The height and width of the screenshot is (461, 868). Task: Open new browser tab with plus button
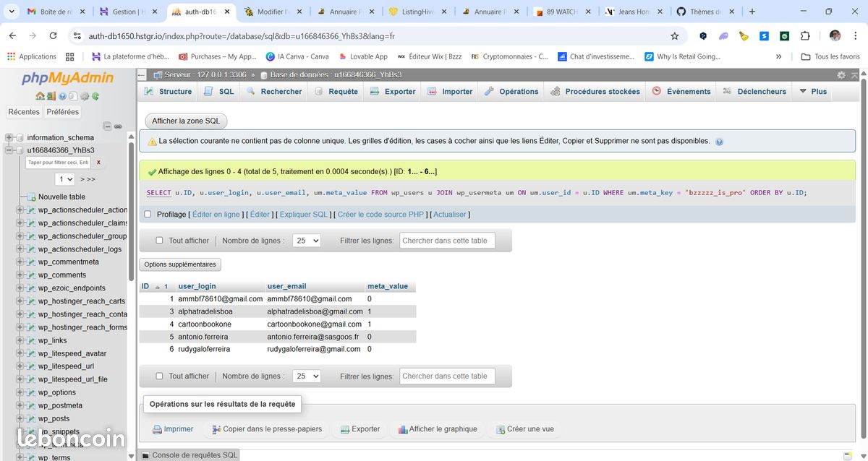click(752, 12)
